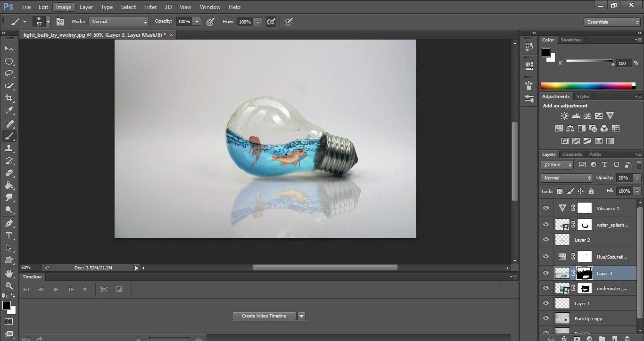
Task: Select the Paint Bucket tool
Action: point(9,185)
